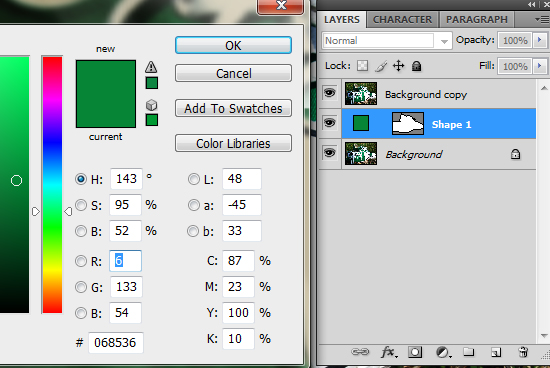The width and height of the screenshot is (550, 368).
Task: Click the K black percentage field
Action: tap(238, 339)
